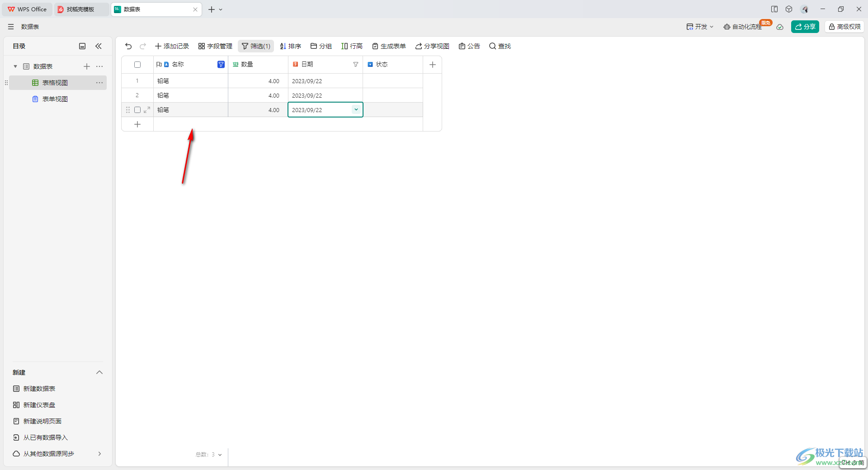868x470 pixels.
Task: Expand record three with expand arrows icon
Action: (147, 110)
